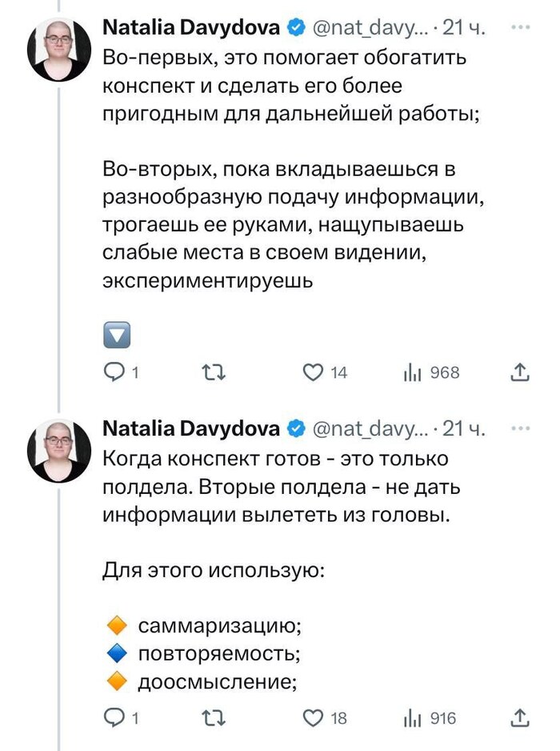560x751 pixels.
Task: Click the @nat_davy handle on second tweet
Action: pos(367,428)
